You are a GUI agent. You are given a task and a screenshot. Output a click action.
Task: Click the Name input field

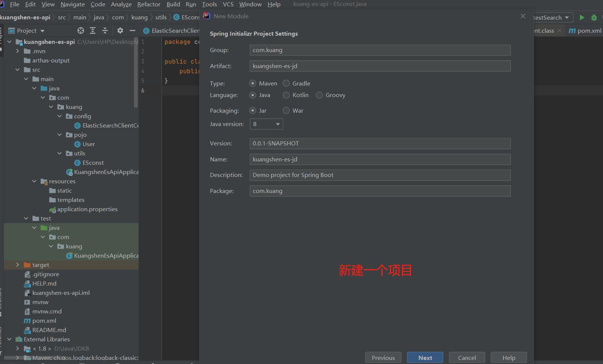(x=380, y=160)
